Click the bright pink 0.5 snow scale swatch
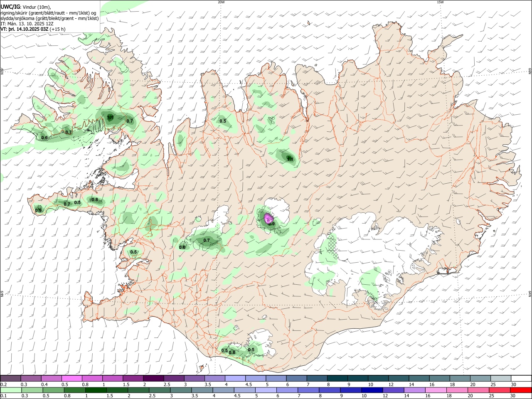The height and width of the screenshot is (399, 532). pos(71,379)
